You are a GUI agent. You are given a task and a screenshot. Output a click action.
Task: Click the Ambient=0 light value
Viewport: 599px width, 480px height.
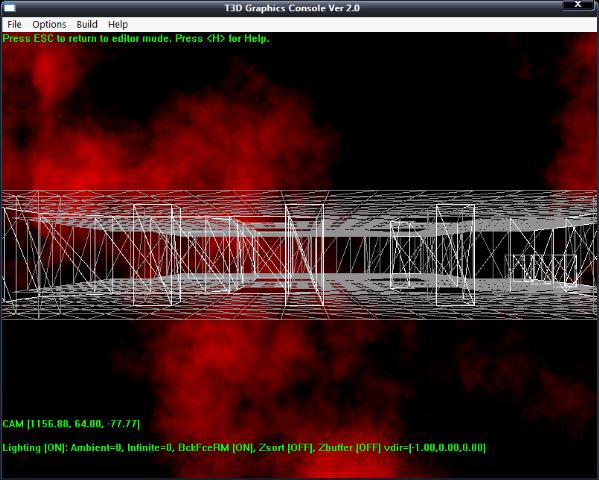tap(97, 448)
